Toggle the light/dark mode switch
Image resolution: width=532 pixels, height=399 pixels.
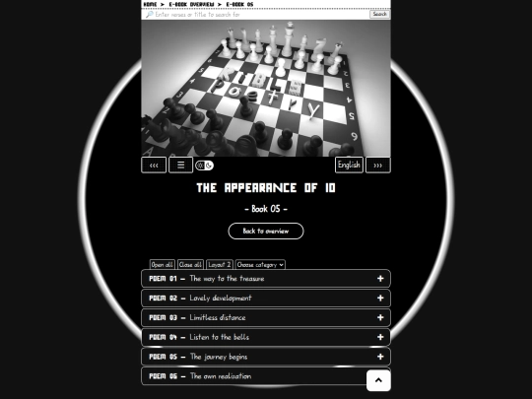[204, 166]
